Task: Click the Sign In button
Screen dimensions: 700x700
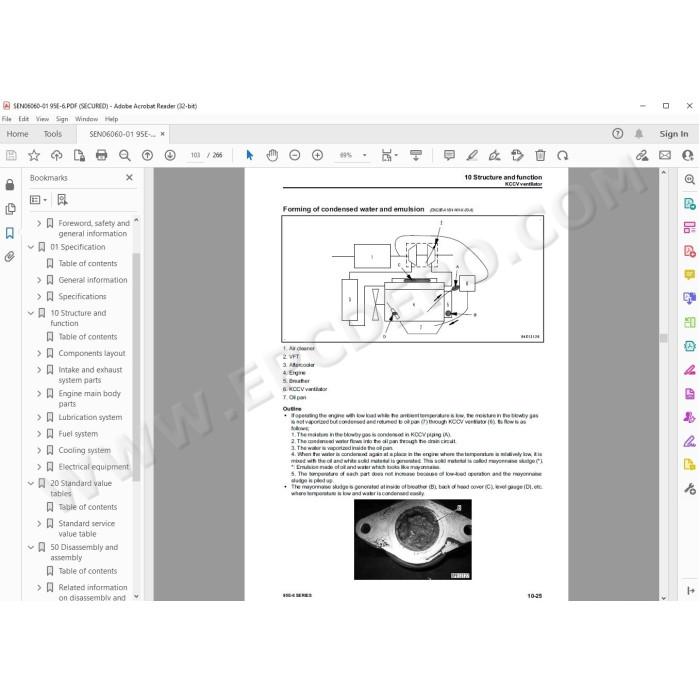Action: (674, 133)
